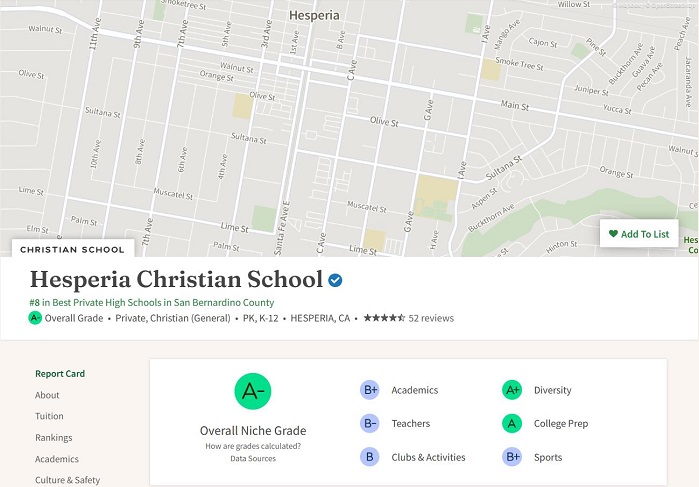699x487 pixels.
Task: Go to the About section
Action: tap(47, 395)
